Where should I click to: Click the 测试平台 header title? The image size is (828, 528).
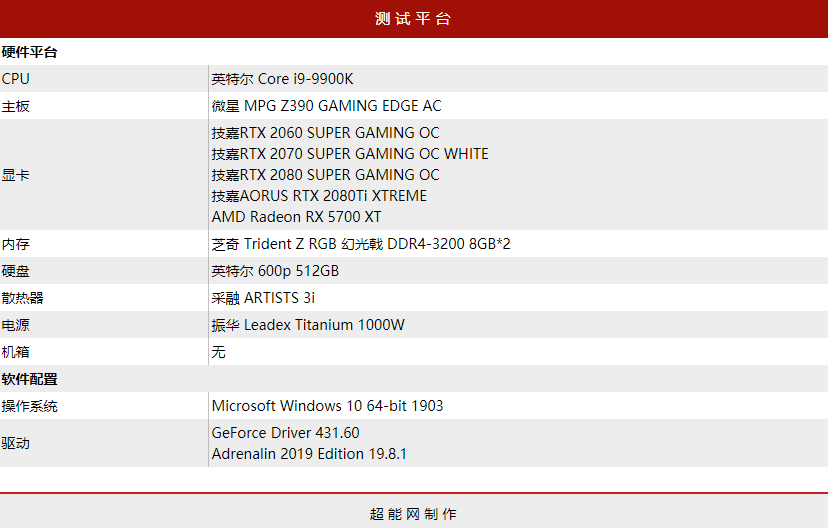(x=413, y=18)
